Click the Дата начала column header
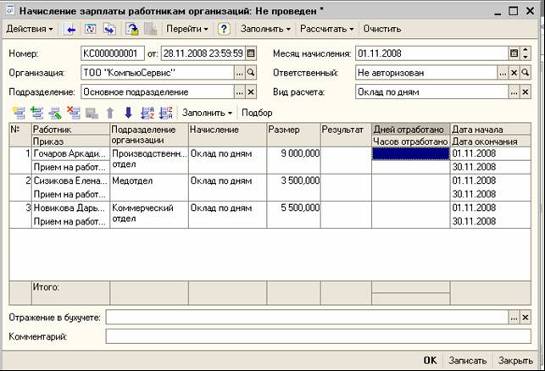The image size is (545, 371). pyautogui.click(x=490, y=129)
